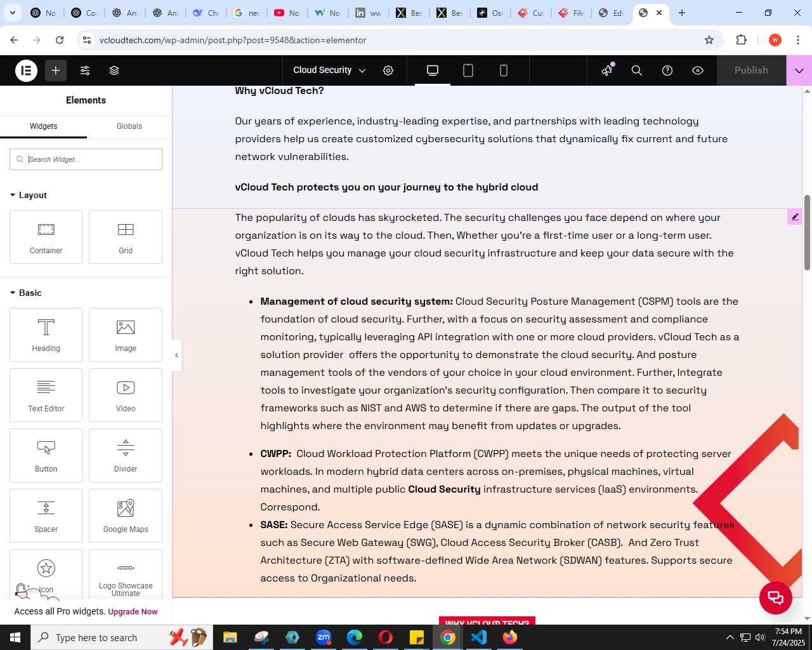Open What's New megaphone icon
The image size is (812, 650).
(607, 70)
